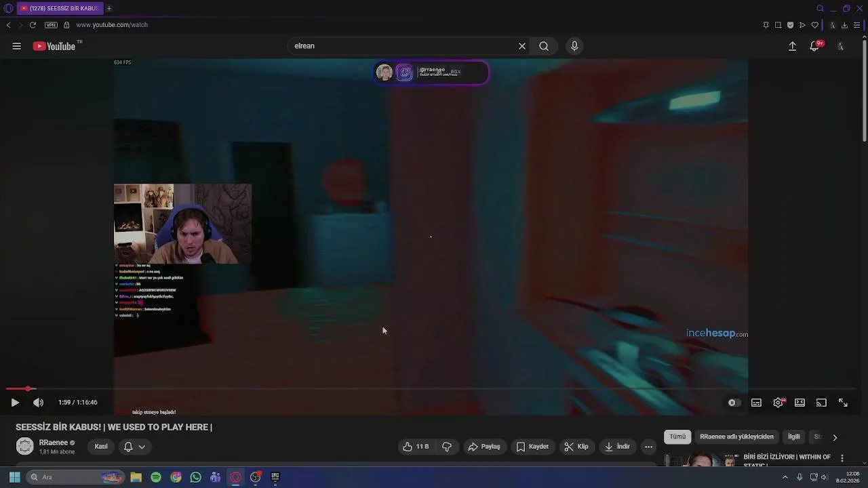Start voice search with the microphone
Viewport: 868px width, 488px height.
coord(574,46)
